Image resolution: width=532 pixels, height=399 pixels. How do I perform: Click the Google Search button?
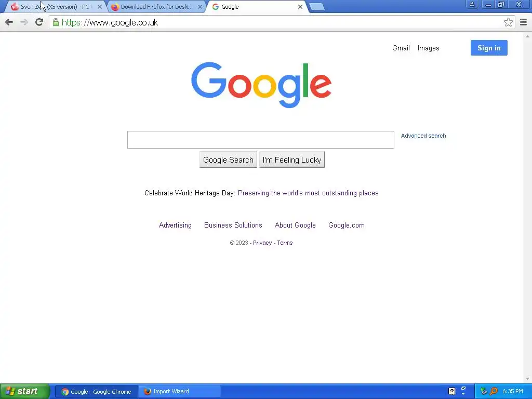(228, 160)
